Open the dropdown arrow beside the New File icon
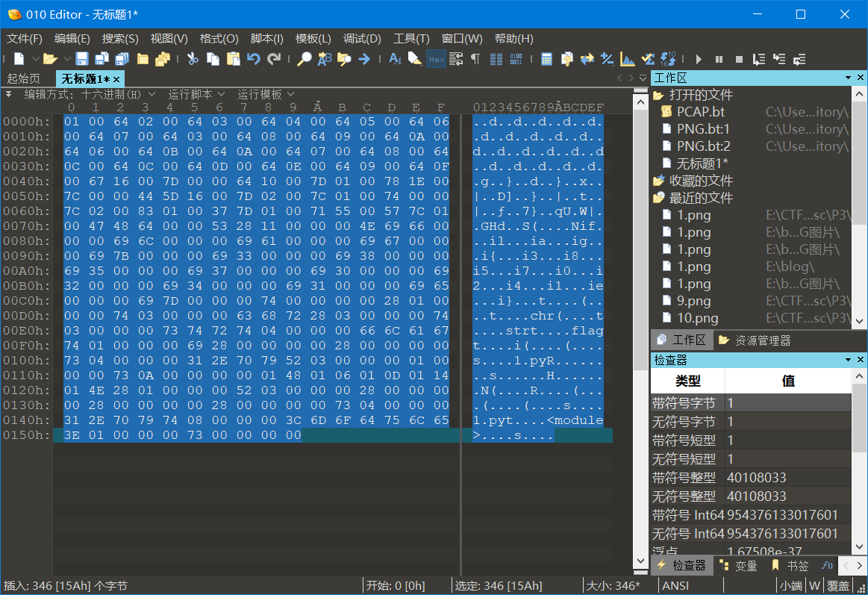 (x=35, y=59)
